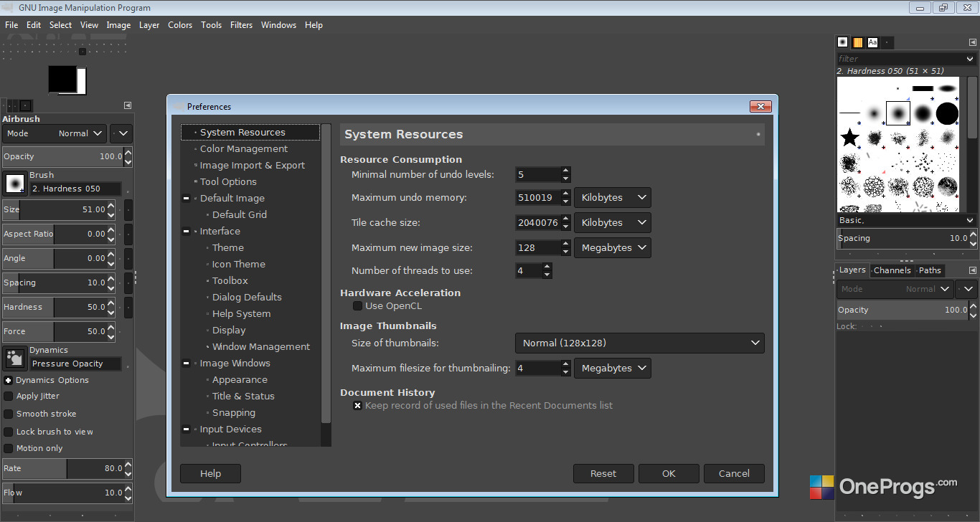Pick the black star brush
The width and height of the screenshot is (980, 522).
tap(850, 137)
